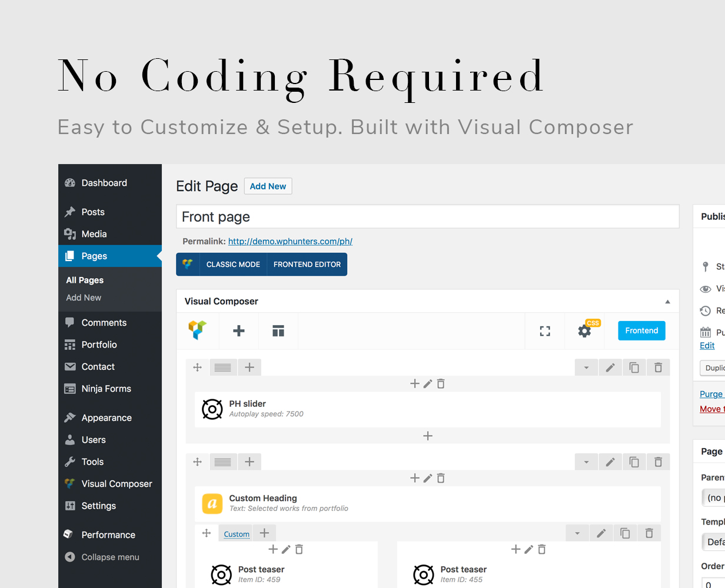Clone the Custom Heading row with copy icon

click(634, 462)
